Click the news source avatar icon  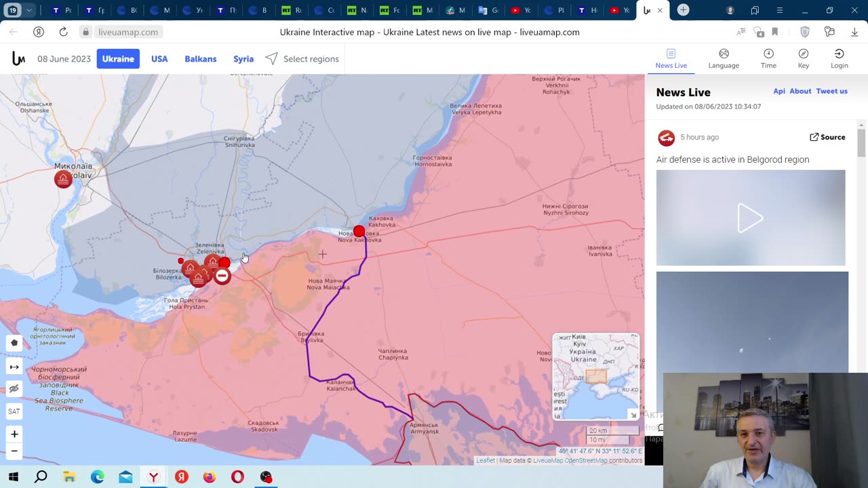[x=666, y=138]
